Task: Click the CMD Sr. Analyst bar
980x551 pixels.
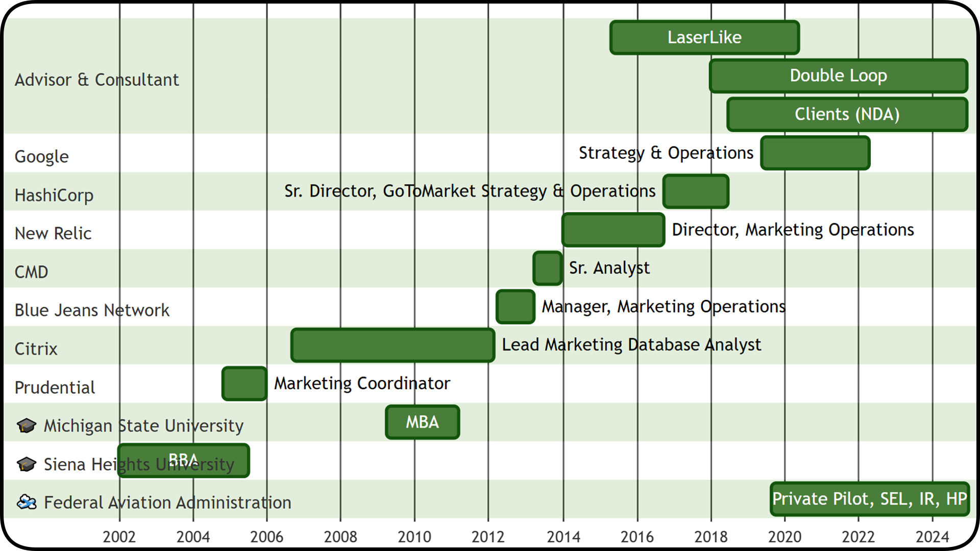Action: tap(548, 268)
